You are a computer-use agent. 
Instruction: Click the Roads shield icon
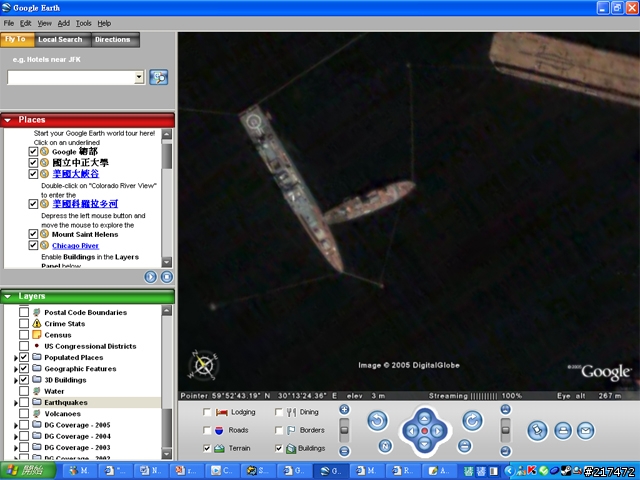pos(219,430)
